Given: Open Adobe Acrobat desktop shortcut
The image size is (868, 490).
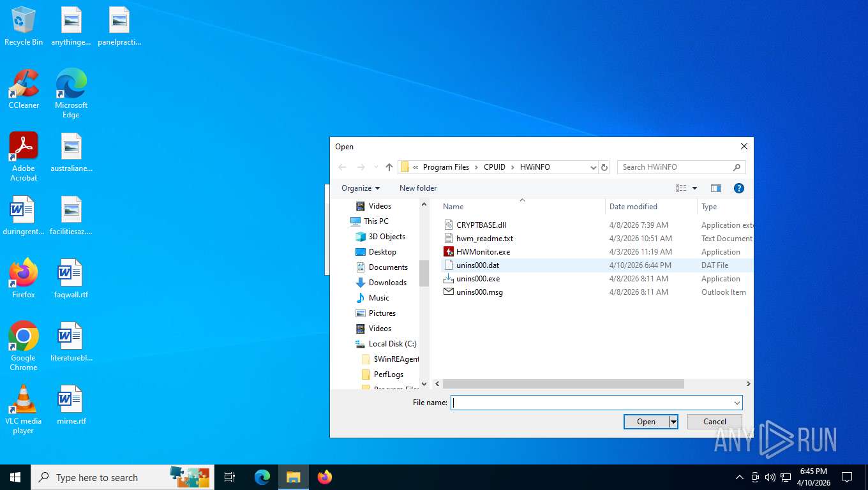Looking at the screenshot, I should pyautogui.click(x=24, y=156).
